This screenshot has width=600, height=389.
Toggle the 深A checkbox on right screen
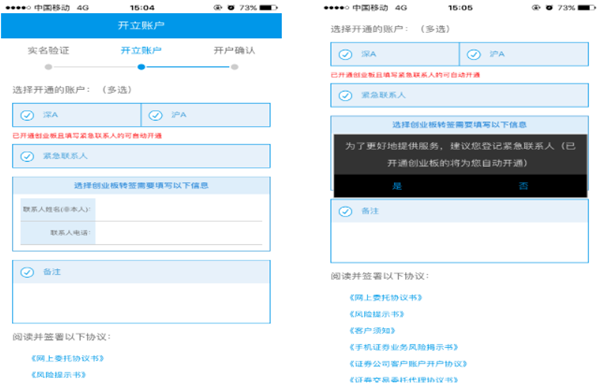pos(345,54)
